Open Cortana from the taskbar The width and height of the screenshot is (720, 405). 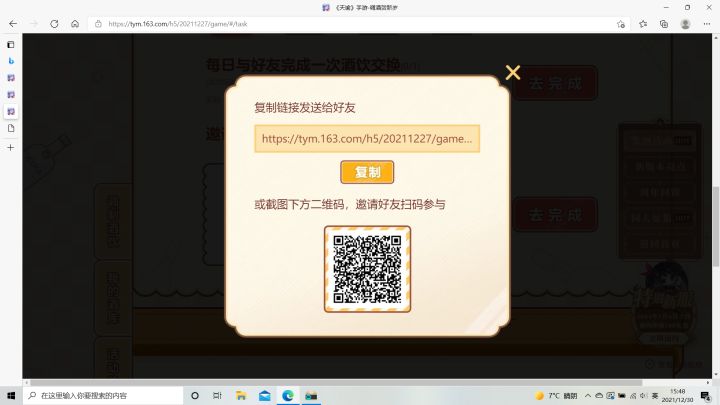195,395
